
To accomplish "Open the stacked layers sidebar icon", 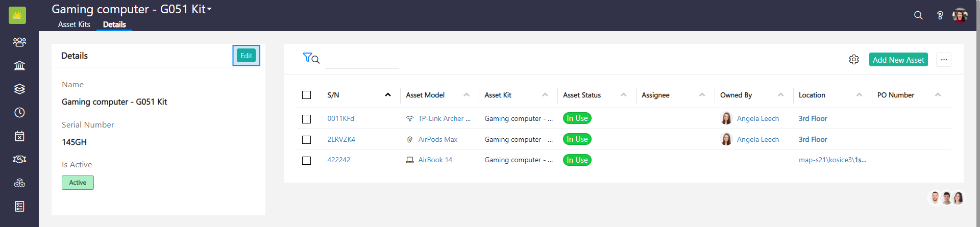I will pos(19,89).
